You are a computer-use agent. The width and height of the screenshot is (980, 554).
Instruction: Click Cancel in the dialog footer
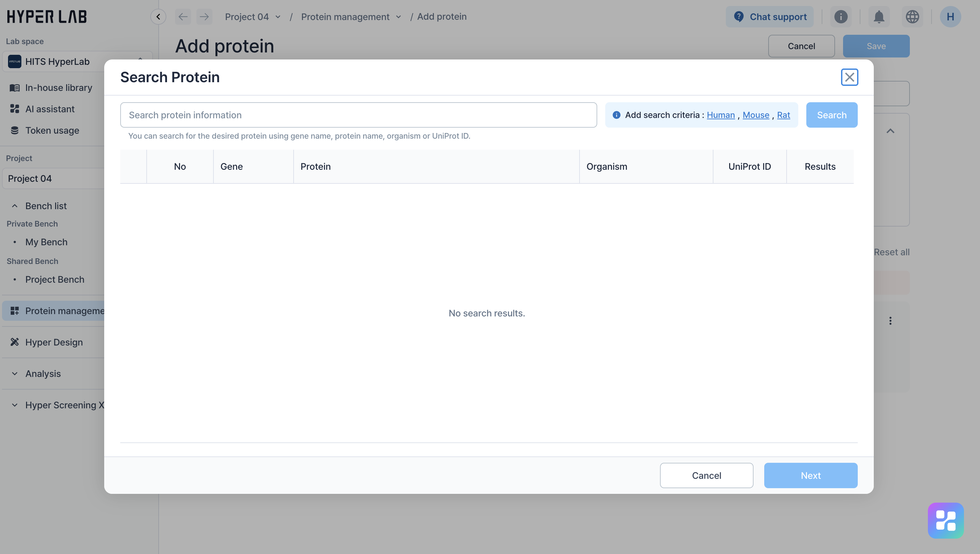point(706,475)
